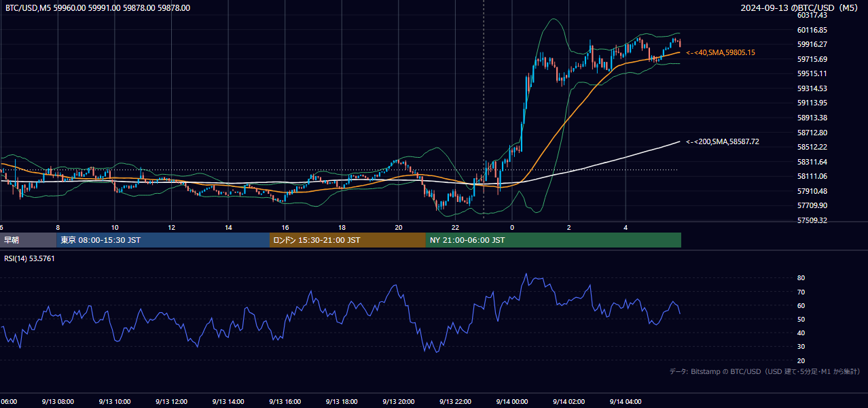Viewport: 868px width, 408px height.
Task: Click hour tick 12 under price chart
Action: 171,228
